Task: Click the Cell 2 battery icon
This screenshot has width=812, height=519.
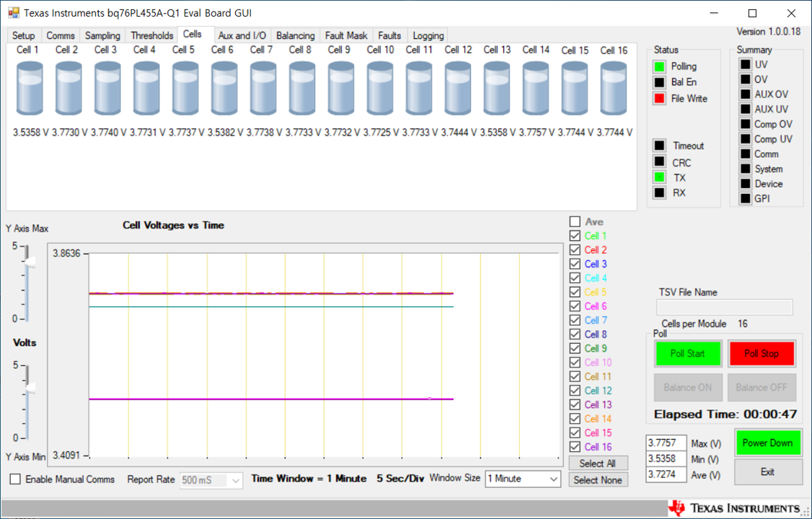Action: [69, 89]
